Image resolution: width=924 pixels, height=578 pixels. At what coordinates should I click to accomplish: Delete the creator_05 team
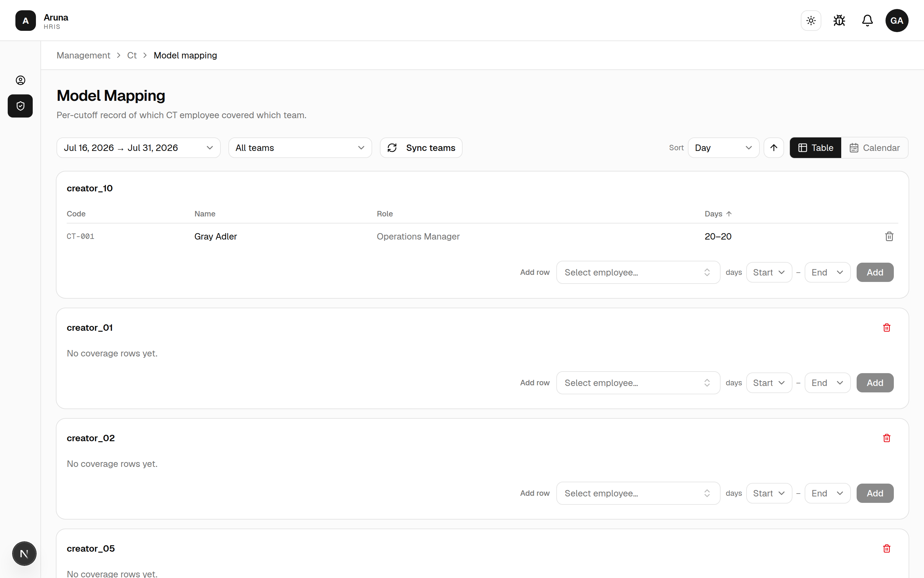pyautogui.click(x=887, y=549)
